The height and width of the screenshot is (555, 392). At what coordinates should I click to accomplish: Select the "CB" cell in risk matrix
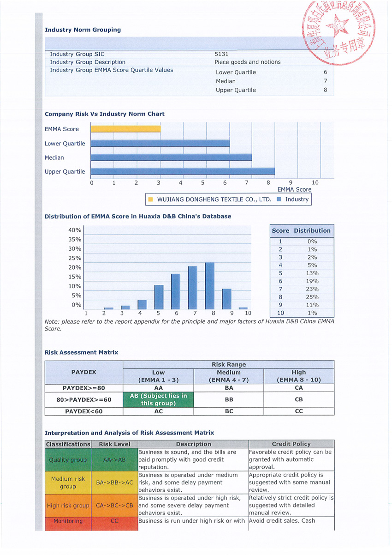[299, 400]
